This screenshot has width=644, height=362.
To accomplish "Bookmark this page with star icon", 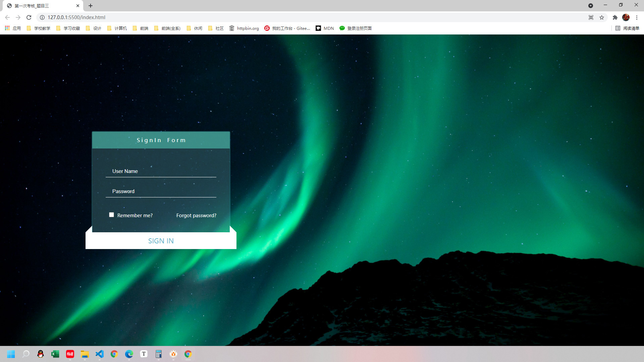I will coord(602,17).
